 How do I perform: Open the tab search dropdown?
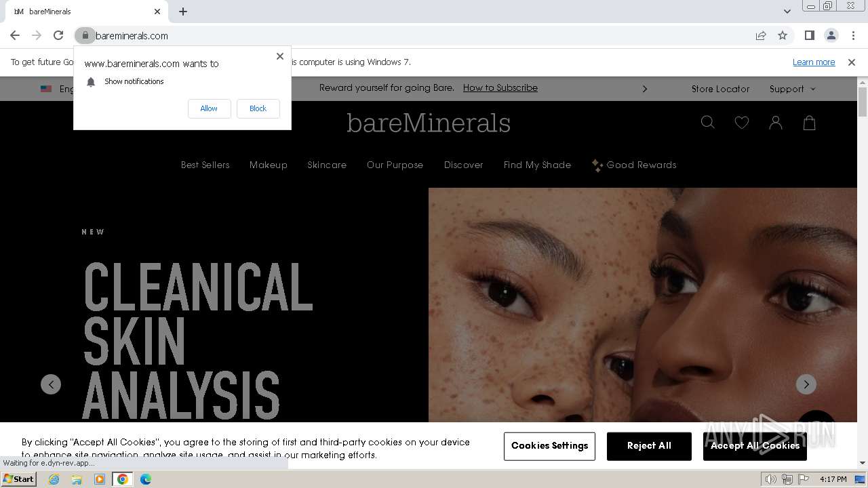787,12
